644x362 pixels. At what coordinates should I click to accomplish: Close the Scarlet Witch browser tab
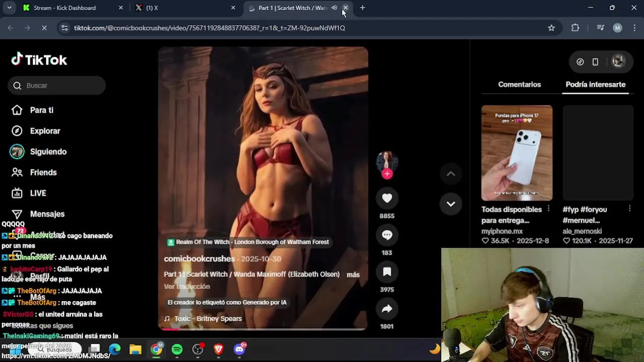(345, 8)
